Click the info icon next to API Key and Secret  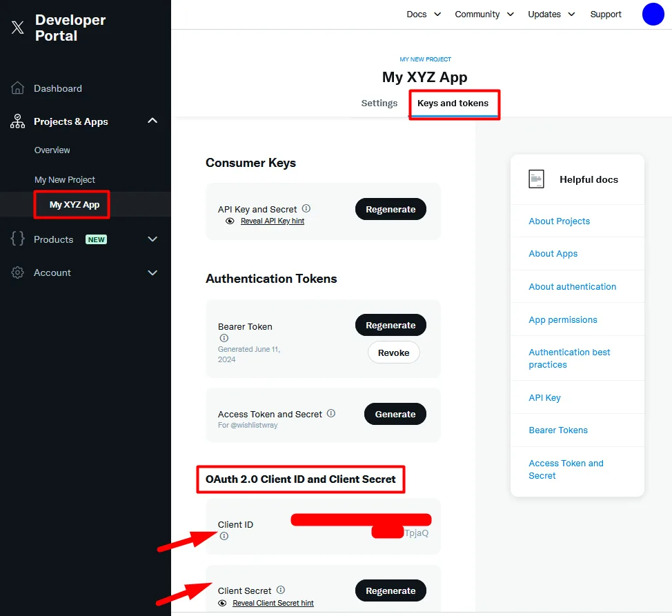[306, 208]
